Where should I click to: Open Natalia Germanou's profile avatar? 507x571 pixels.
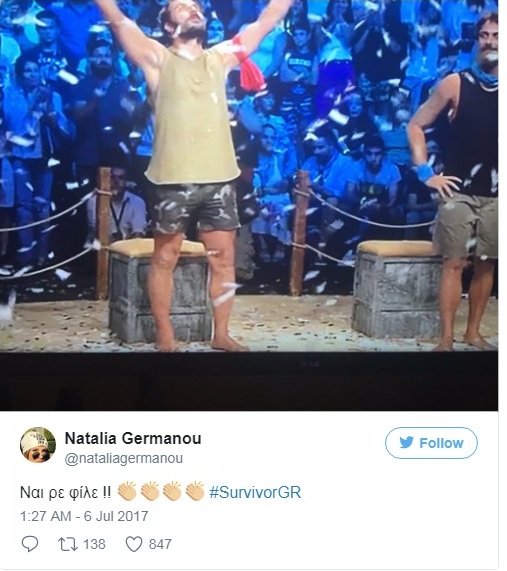tap(38, 445)
